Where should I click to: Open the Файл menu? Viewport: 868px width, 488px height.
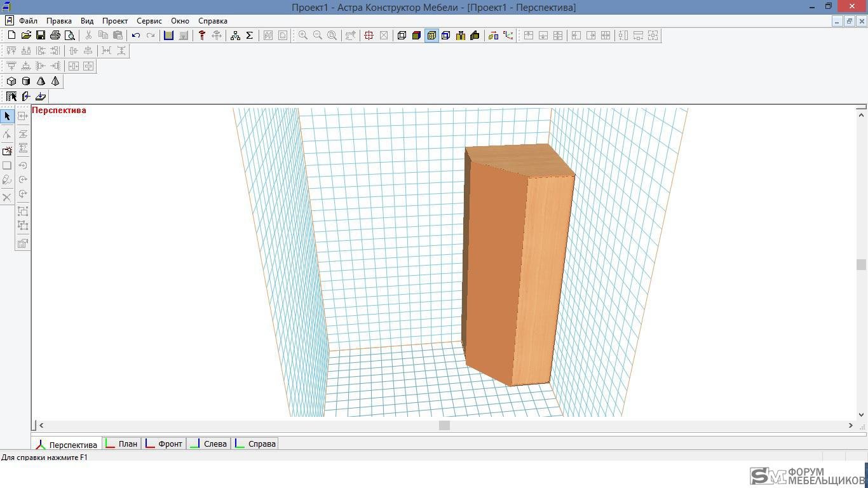pos(28,21)
